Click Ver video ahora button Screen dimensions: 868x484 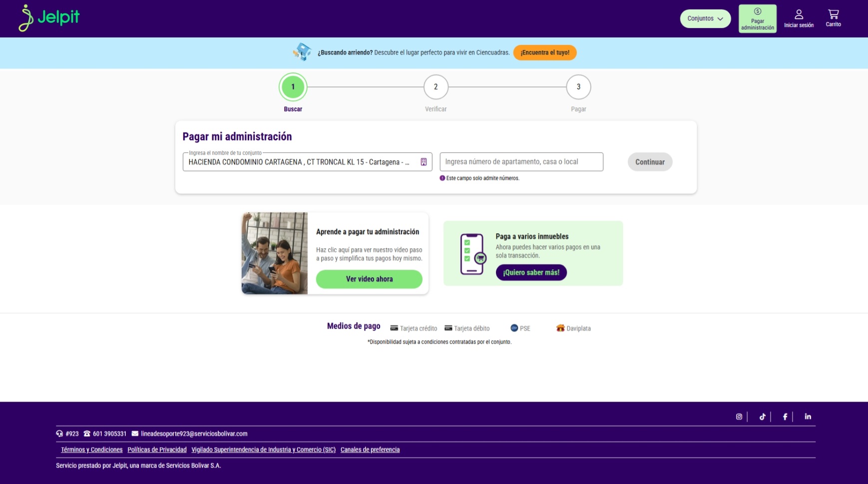pyautogui.click(x=369, y=279)
